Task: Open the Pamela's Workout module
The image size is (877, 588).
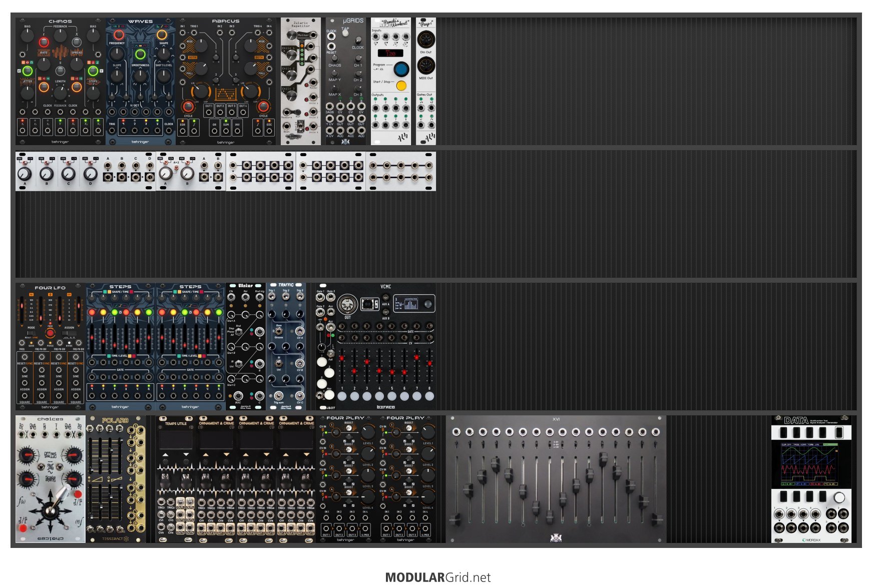Action: click(391, 82)
